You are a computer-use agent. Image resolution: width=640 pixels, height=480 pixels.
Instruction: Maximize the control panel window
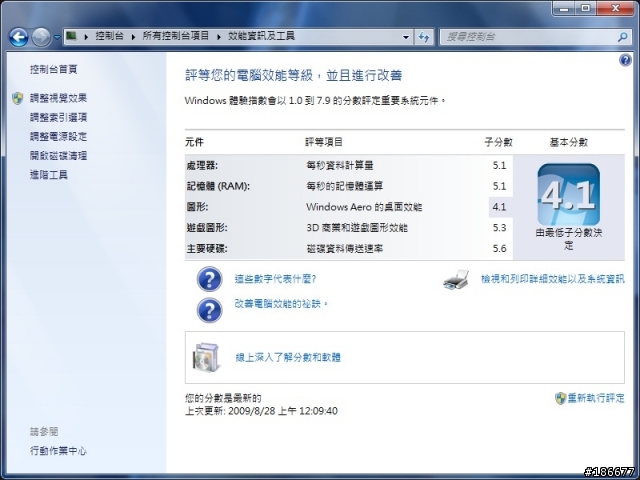pyautogui.click(x=586, y=8)
